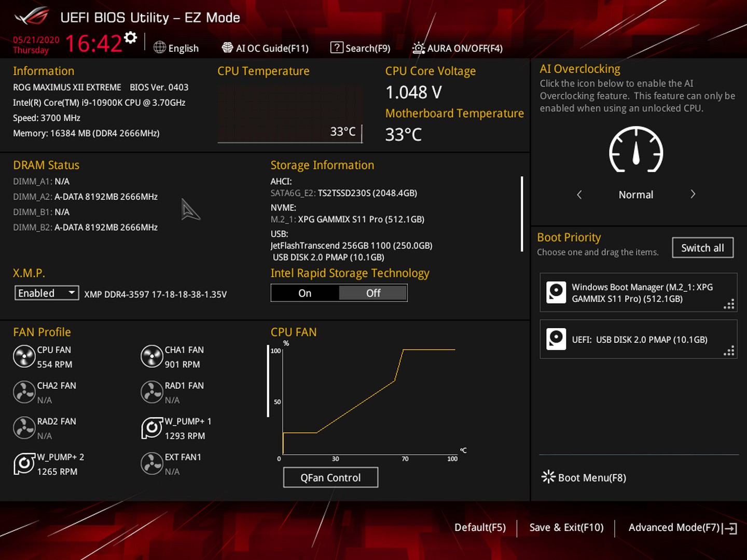Click the ROG logo
This screenshot has height=560, width=747.
coord(32,17)
